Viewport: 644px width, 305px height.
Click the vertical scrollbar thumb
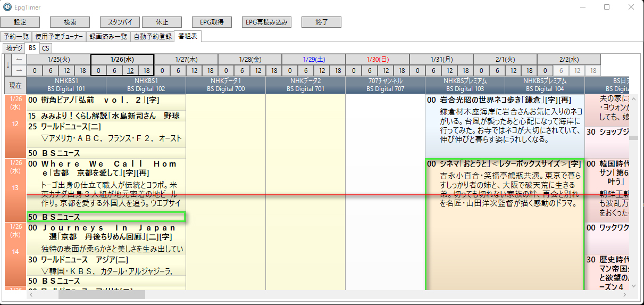pos(634,139)
